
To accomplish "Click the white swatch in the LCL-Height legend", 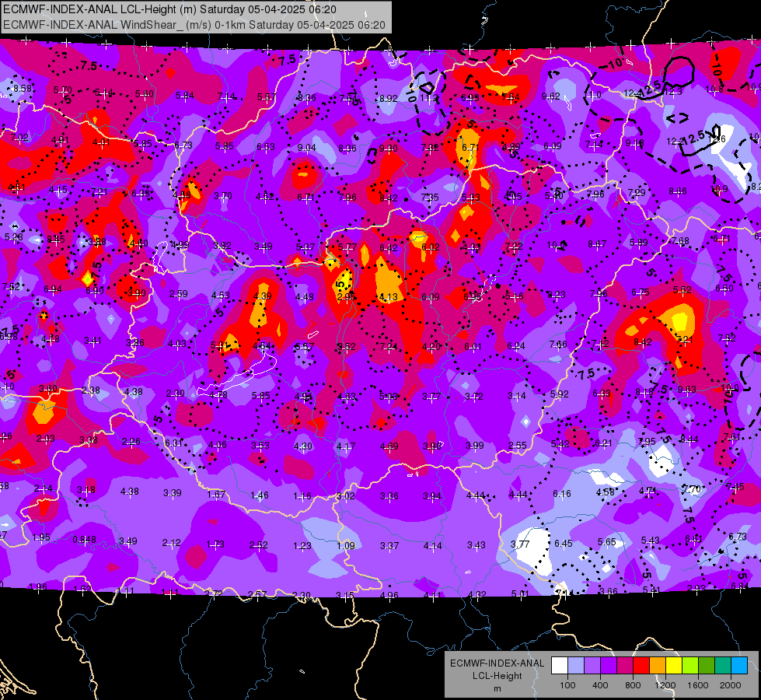I will (560, 666).
